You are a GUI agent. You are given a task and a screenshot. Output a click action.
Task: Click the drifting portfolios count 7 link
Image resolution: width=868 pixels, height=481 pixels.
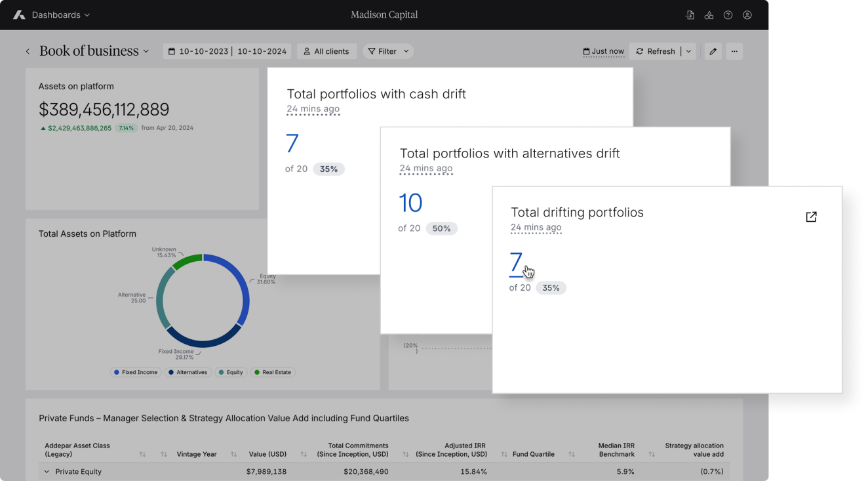[515, 262]
